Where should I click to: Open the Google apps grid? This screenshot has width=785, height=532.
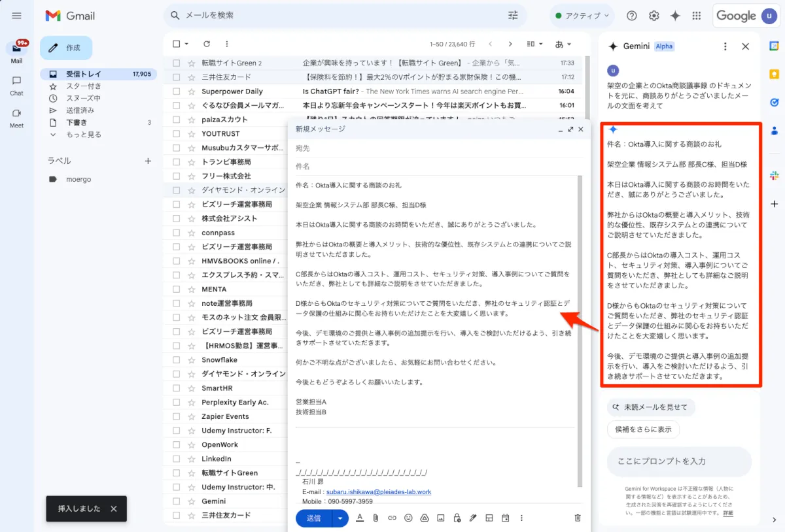tap(697, 16)
